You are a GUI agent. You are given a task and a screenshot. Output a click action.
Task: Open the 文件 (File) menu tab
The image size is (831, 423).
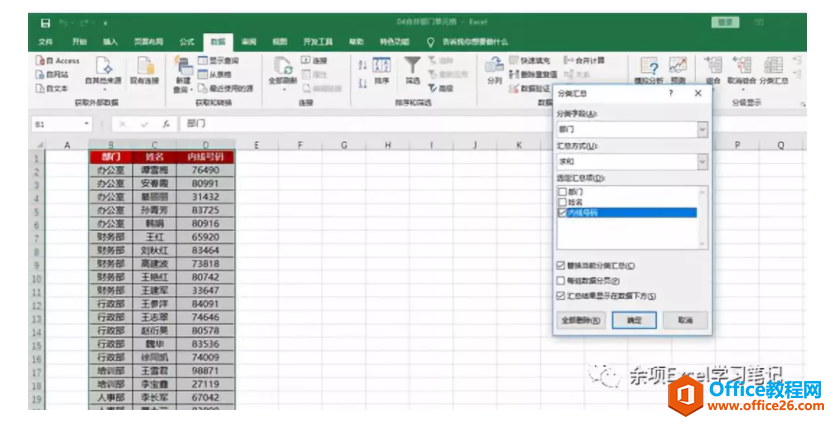point(45,42)
